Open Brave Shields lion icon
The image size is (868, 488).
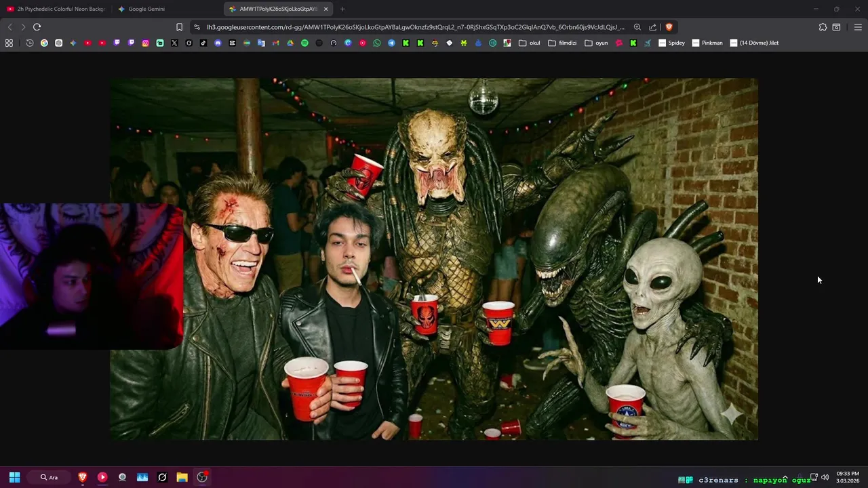(669, 27)
